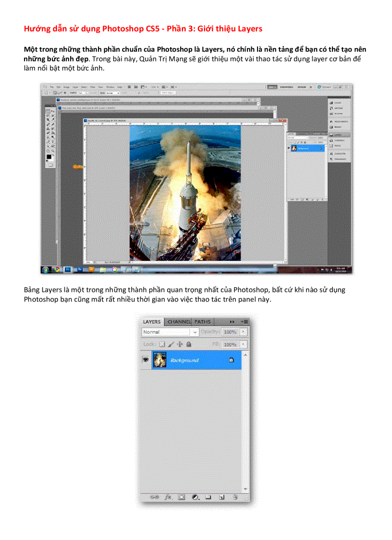This screenshot has height=540, width=392.
Task: Click the Delete layer trash icon
Action: point(234,496)
